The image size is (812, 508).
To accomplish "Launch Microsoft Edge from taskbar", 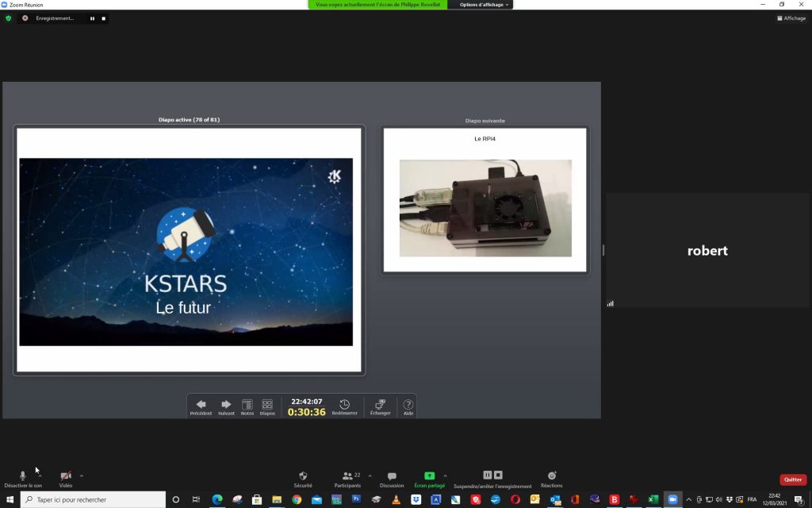I will [217, 500].
